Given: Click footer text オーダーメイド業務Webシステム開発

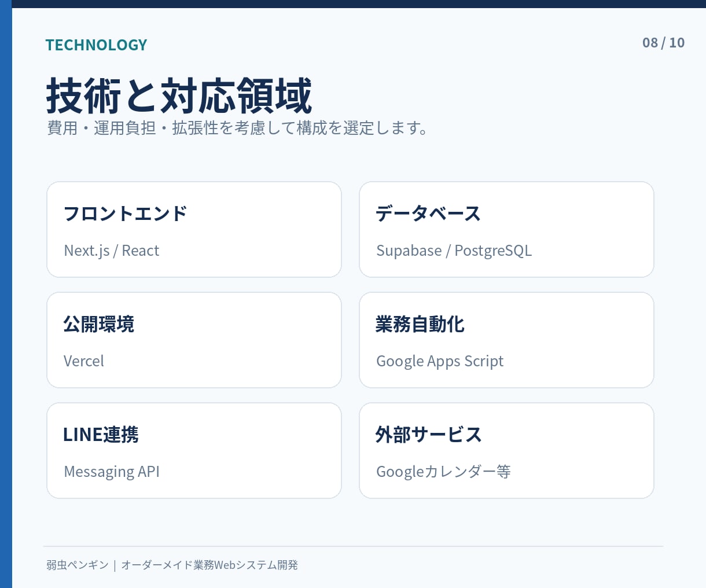Looking at the screenshot, I should point(209,565).
